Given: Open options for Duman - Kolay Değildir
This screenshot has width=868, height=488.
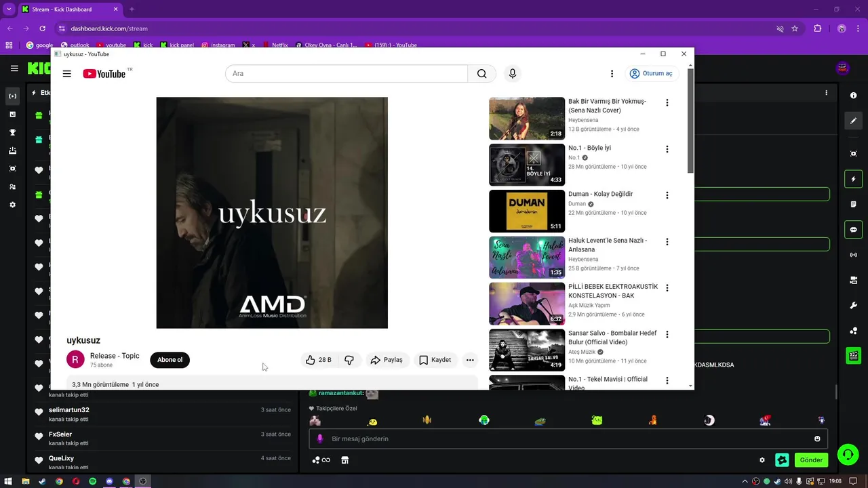Looking at the screenshot, I should click(667, 195).
